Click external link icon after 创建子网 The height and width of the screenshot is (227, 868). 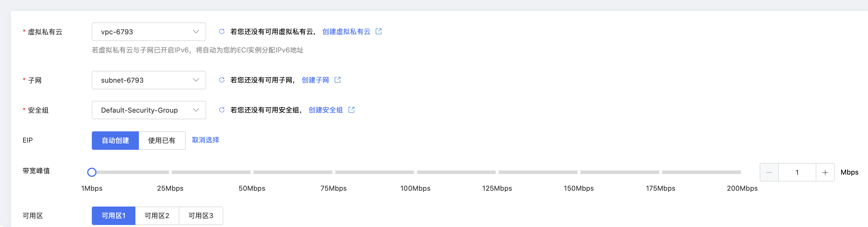coord(337,80)
